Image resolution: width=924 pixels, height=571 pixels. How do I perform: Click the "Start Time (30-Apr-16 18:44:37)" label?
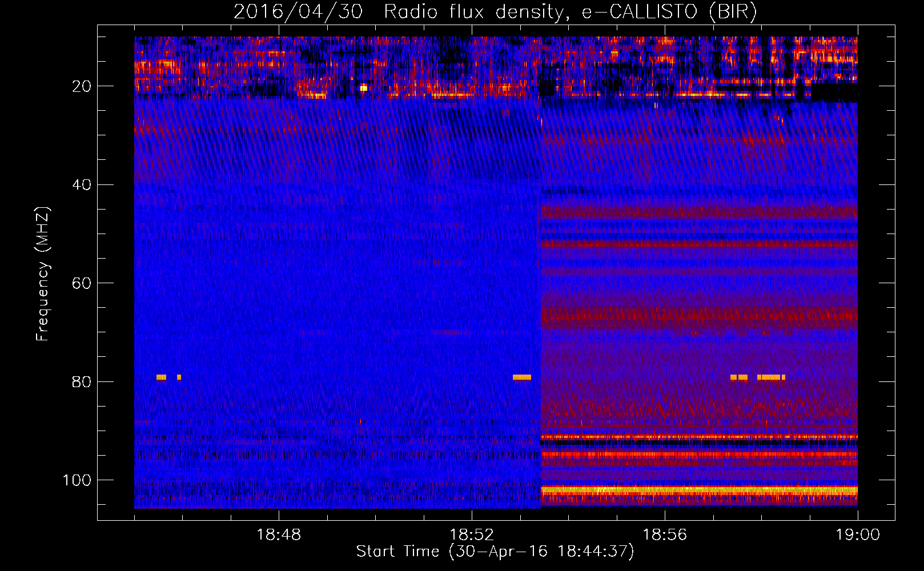495,552
